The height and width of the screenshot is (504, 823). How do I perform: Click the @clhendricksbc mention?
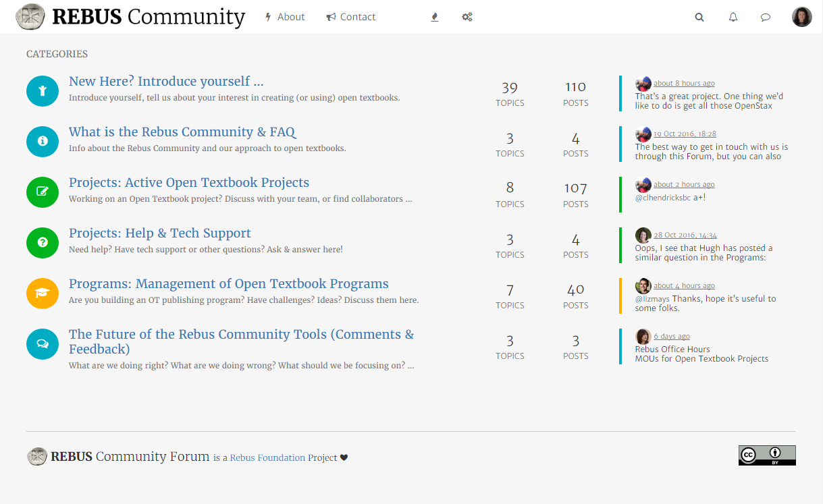[x=663, y=198]
